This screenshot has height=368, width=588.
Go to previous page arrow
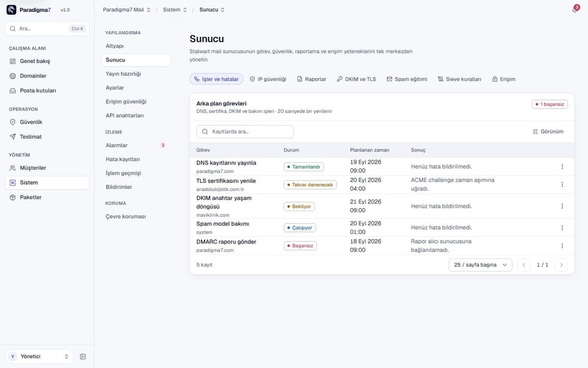[x=523, y=265]
